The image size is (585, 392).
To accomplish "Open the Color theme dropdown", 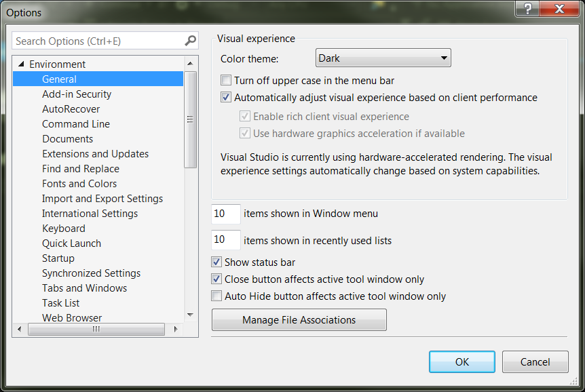I will tap(383, 58).
